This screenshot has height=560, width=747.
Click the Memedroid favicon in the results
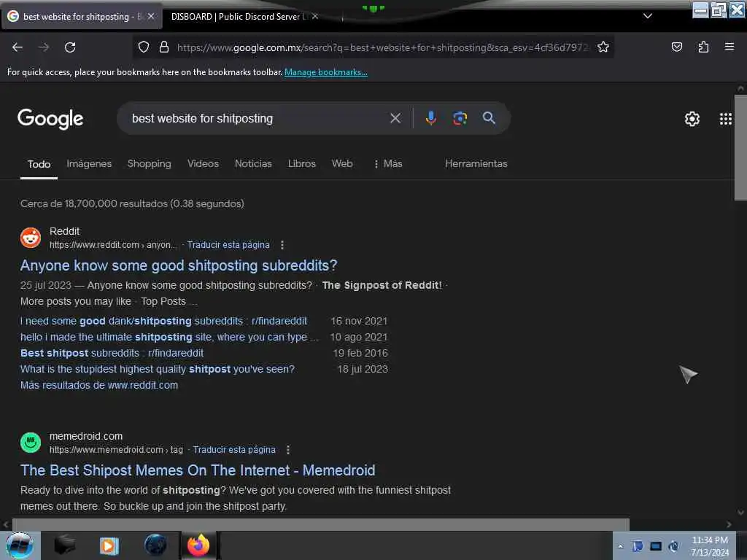(31, 443)
